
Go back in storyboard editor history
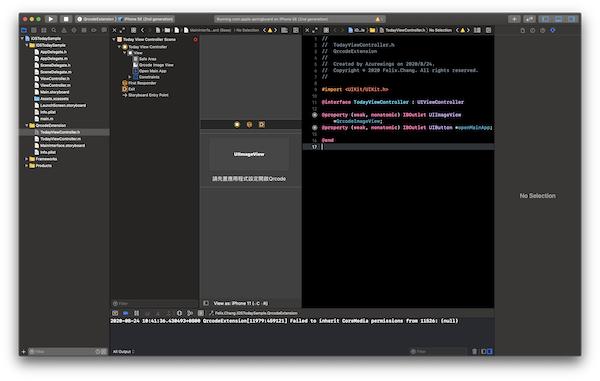(142, 30)
